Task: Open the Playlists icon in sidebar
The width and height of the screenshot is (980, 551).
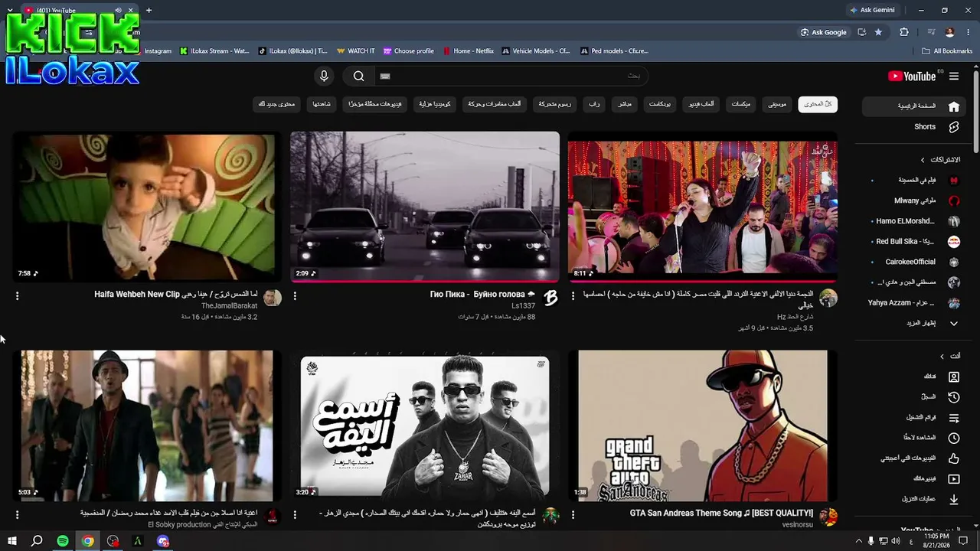Action: 954,418
